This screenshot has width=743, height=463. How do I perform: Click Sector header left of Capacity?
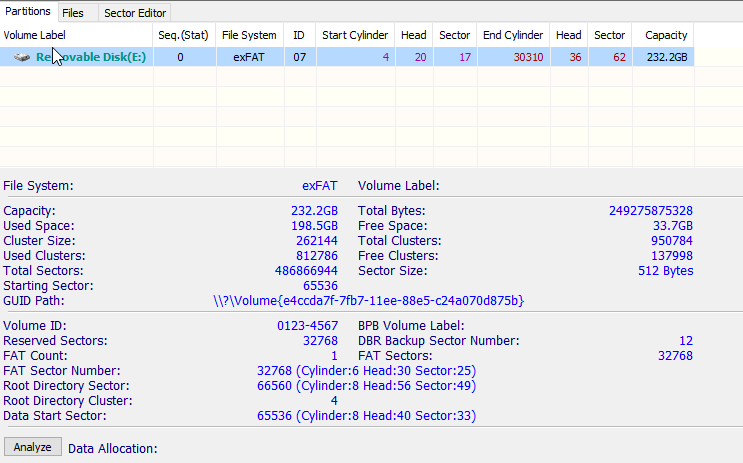[609, 35]
